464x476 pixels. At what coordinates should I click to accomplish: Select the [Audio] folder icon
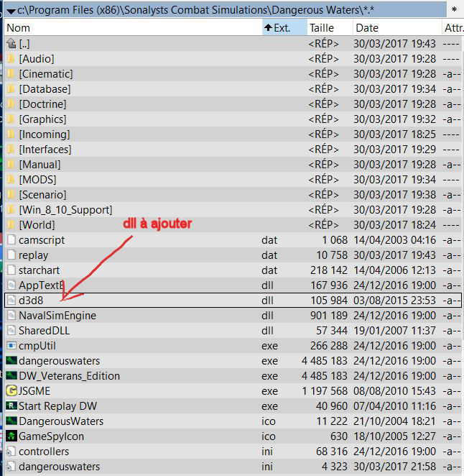pos(11,59)
